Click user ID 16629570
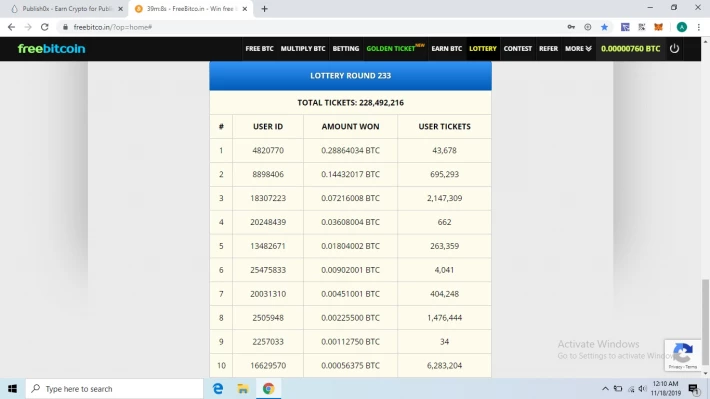710x399 pixels. point(268,366)
